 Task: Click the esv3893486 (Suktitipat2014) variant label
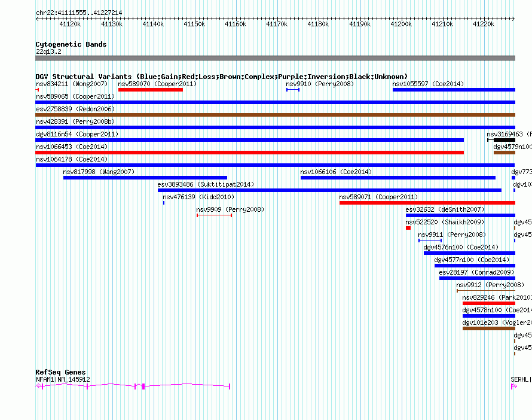tap(206, 184)
